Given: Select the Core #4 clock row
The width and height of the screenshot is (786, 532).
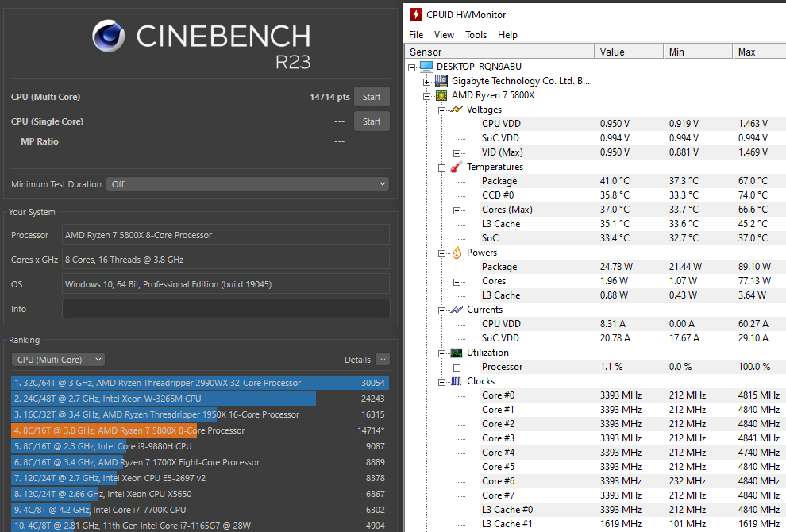Looking at the screenshot, I should tap(632, 453).
